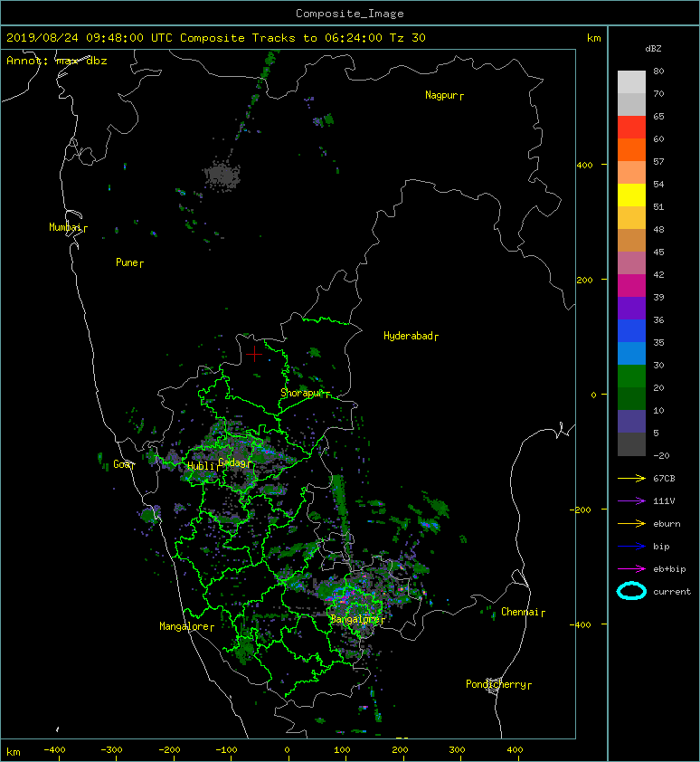The image size is (700, 762).
Task: Click the cyan current ellipse legend icon
Action: pyautogui.click(x=631, y=591)
